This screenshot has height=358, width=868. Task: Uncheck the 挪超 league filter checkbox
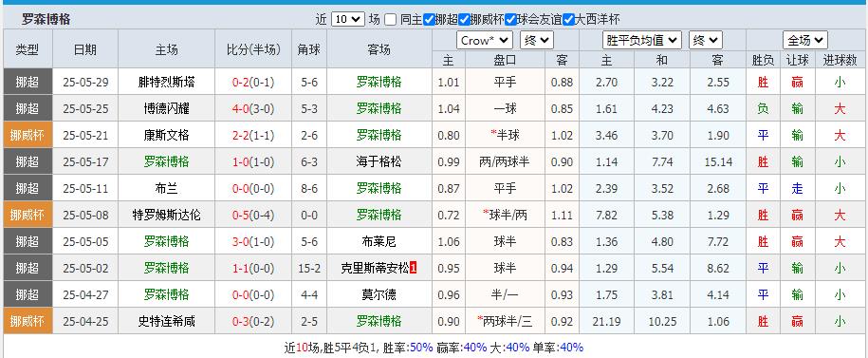pyautogui.click(x=429, y=20)
